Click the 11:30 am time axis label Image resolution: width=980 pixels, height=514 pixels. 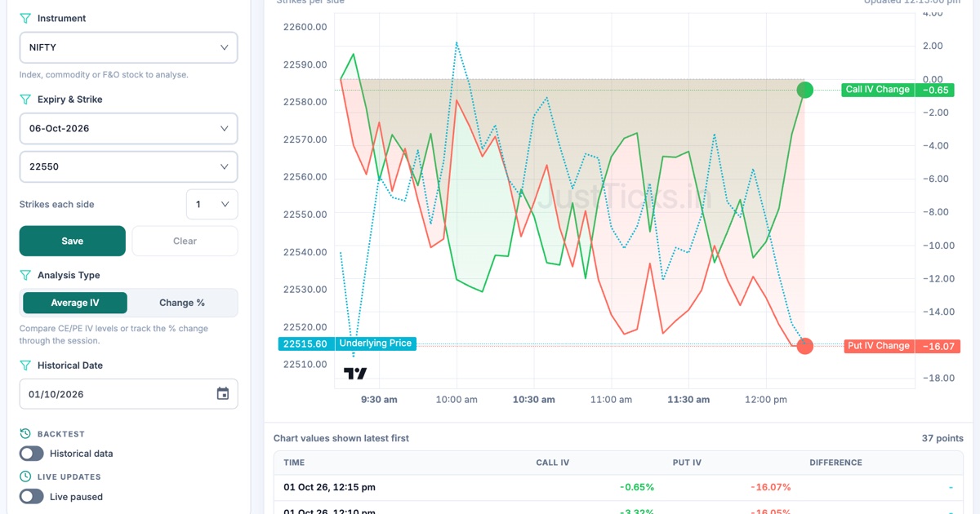(x=688, y=400)
